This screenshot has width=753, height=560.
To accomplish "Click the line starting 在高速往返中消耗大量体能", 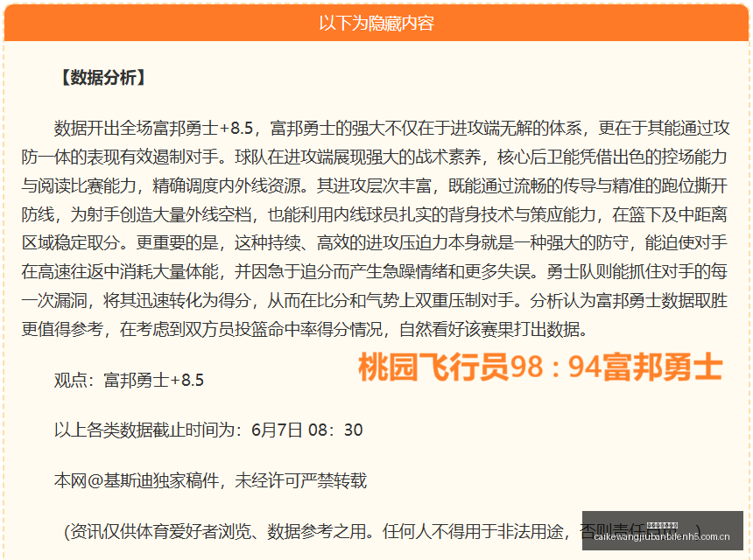I will 374,271.
